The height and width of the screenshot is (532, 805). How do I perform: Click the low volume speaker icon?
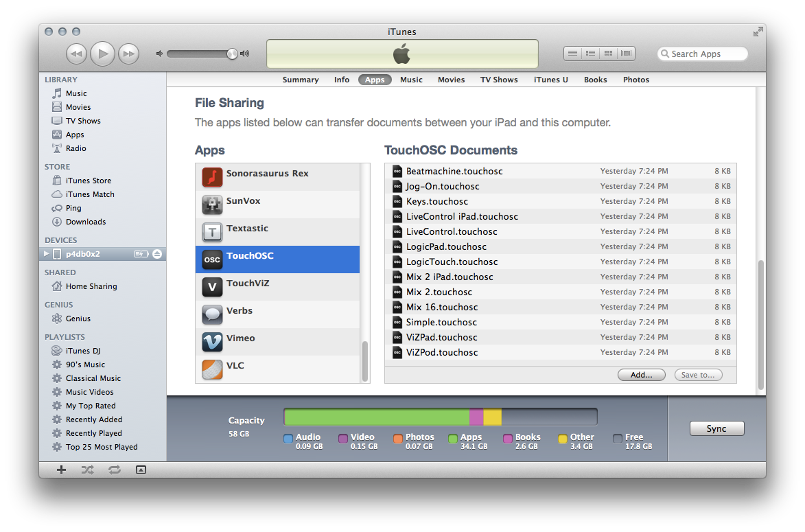point(159,54)
